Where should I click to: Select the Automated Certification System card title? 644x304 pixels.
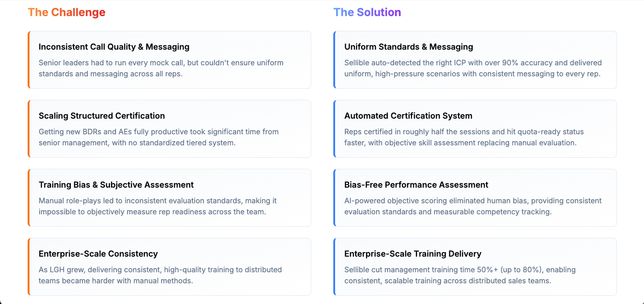pyautogui.click(x=408, y=116)
